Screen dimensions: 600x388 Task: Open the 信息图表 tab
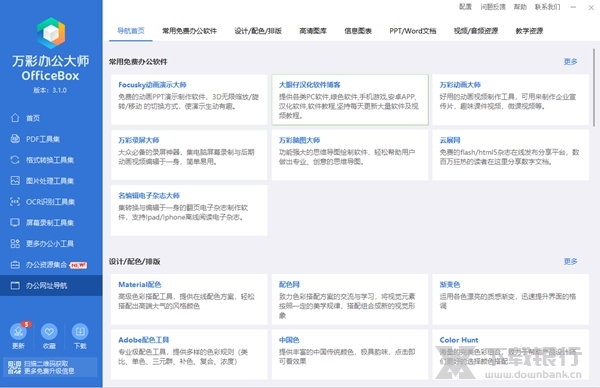358,31
